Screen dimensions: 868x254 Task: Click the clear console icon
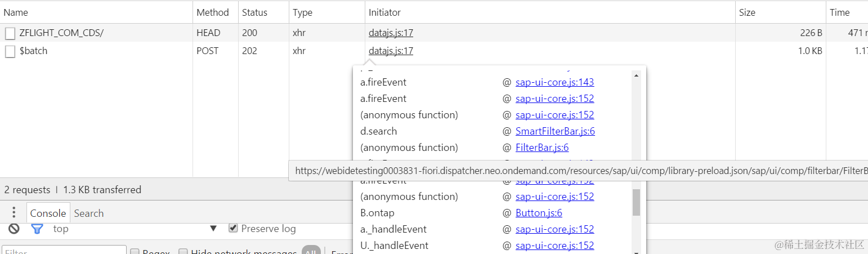click(14, 229)
